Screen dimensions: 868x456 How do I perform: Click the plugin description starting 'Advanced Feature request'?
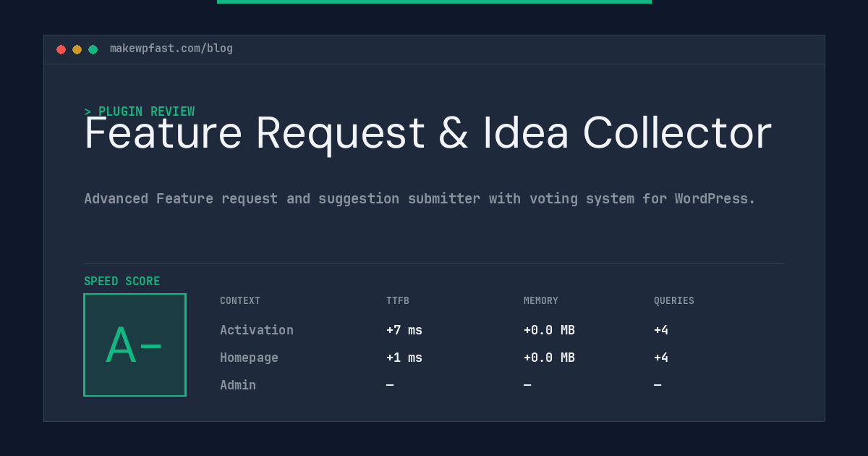420,199
